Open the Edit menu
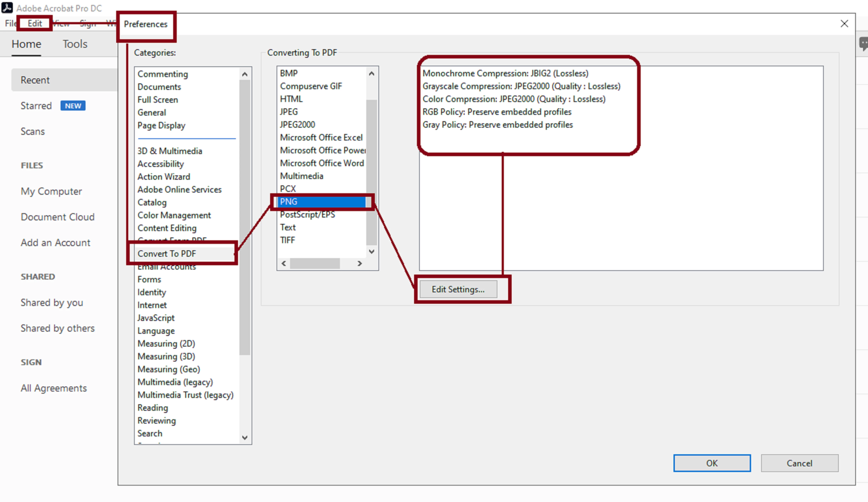Image resolution: width=868 pixels, height=502 pixels. (x=34, y=23)
